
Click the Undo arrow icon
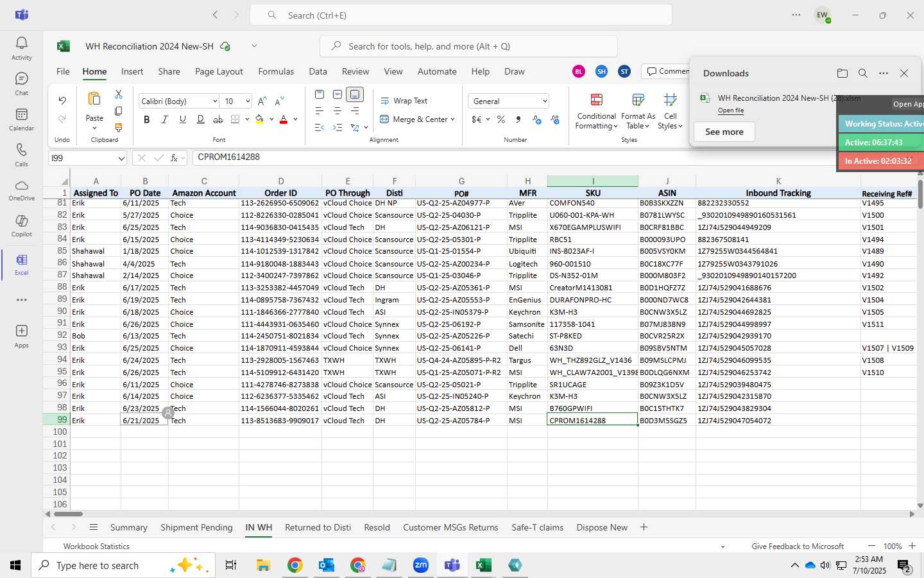coord(62,100)
